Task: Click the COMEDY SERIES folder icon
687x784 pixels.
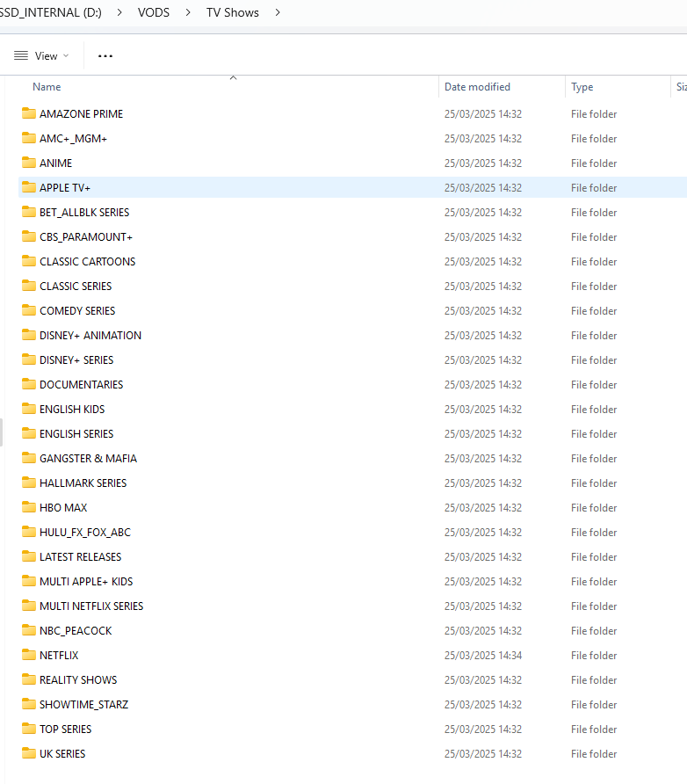Action: coord(29,310)
